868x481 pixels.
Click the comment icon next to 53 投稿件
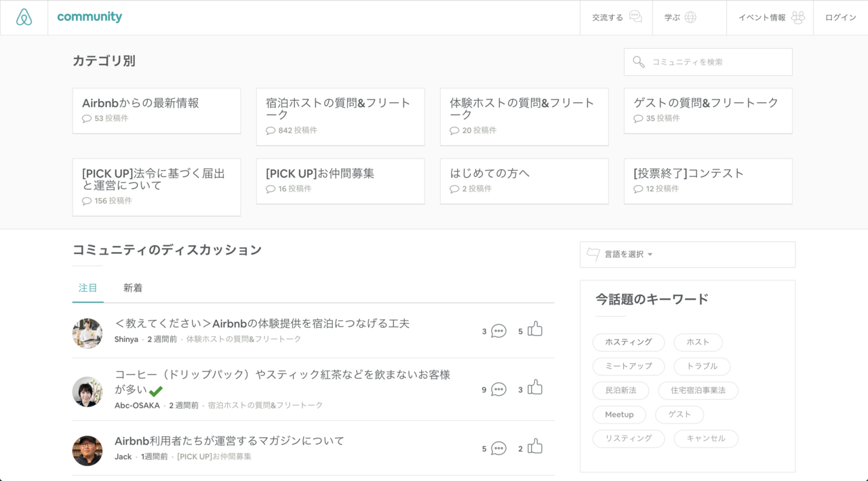pos(87,119)
